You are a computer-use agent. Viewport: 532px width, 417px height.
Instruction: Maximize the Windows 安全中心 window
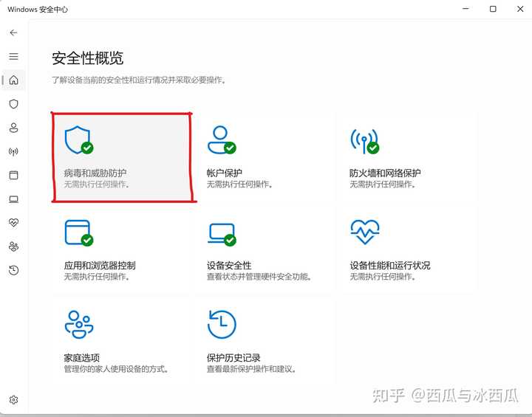(x=493, y=9)
